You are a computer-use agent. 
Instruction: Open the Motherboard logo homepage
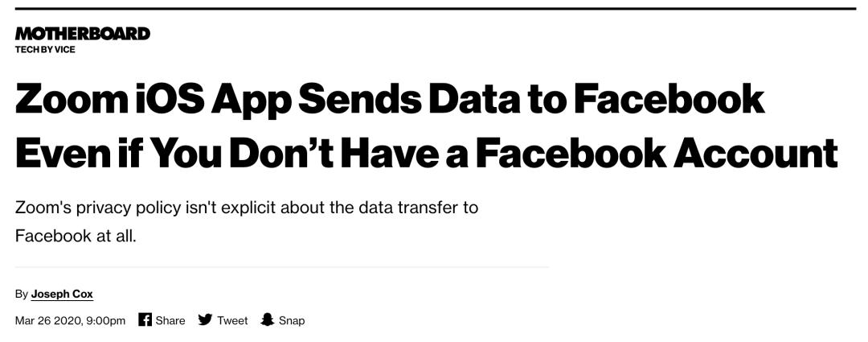(83, 34)
